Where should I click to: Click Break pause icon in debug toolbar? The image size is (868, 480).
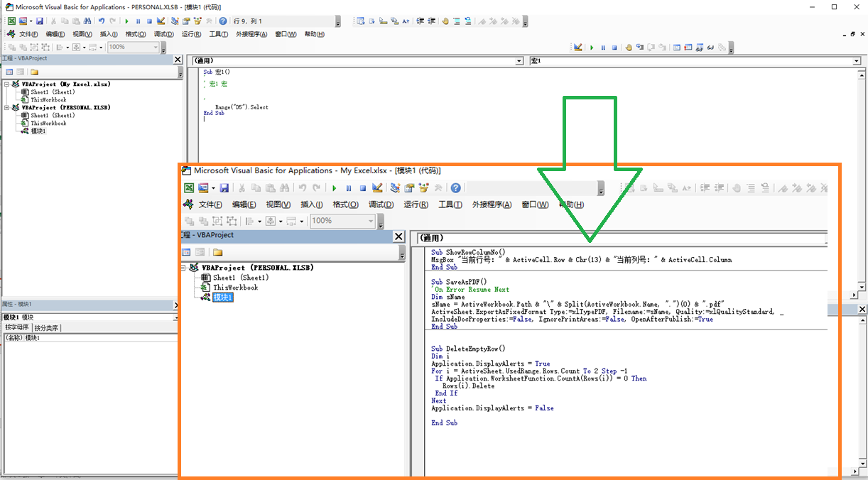click(x=603, y=48)
